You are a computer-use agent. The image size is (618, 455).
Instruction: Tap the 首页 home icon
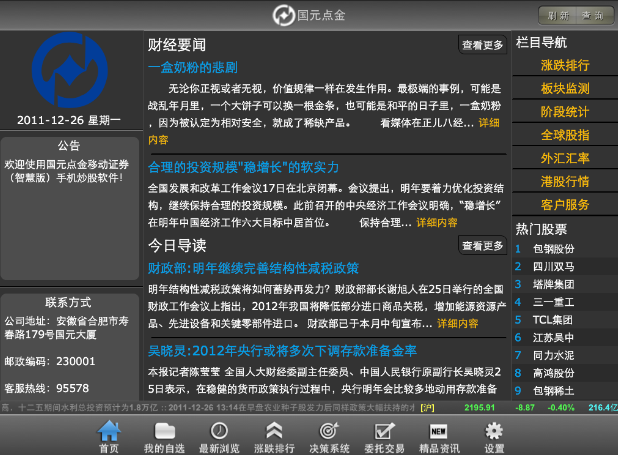click(x=108, y=437)
